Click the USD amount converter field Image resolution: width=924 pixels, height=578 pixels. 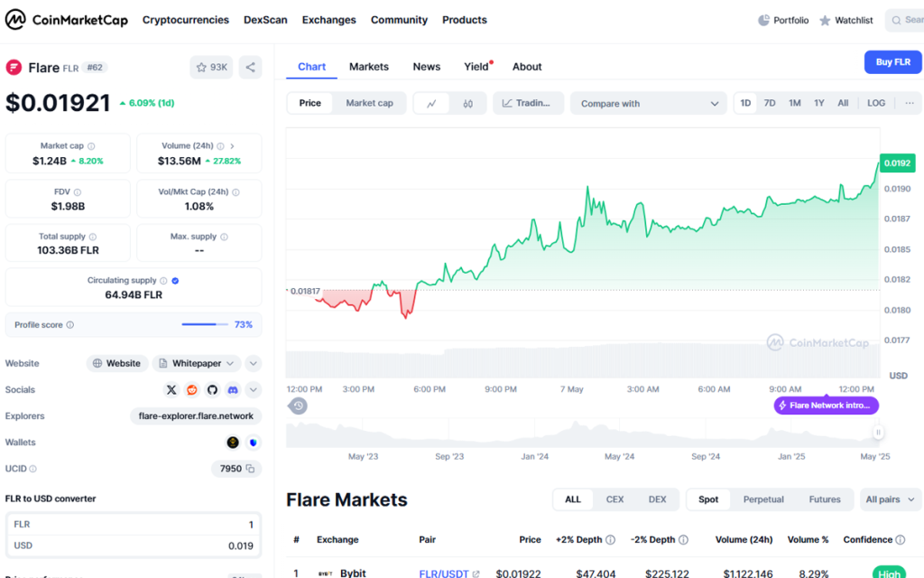tap(134, 545)
